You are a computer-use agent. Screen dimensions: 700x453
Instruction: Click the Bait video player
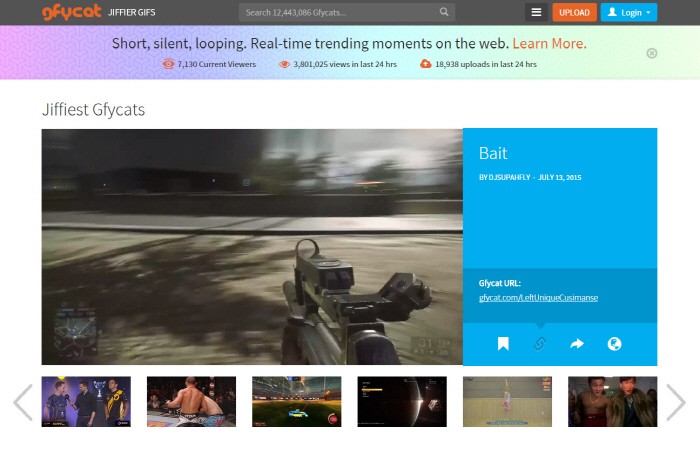click(252, 247)
